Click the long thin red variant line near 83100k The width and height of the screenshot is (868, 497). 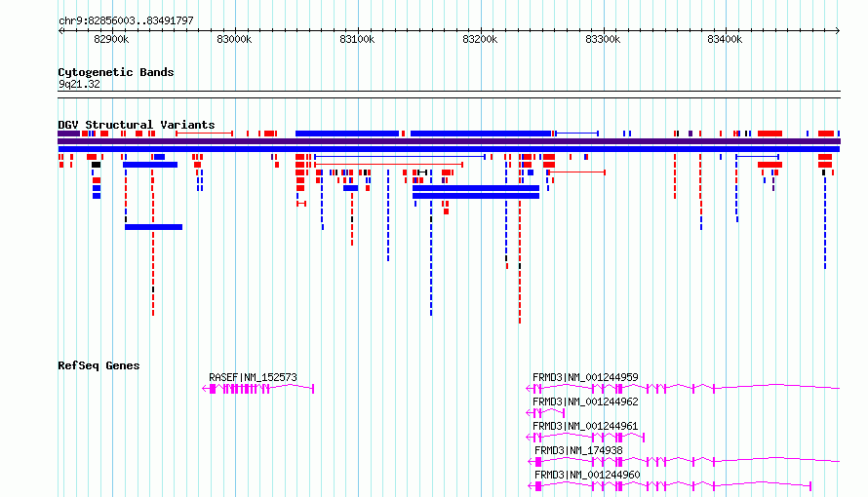(x=388, y=164)
